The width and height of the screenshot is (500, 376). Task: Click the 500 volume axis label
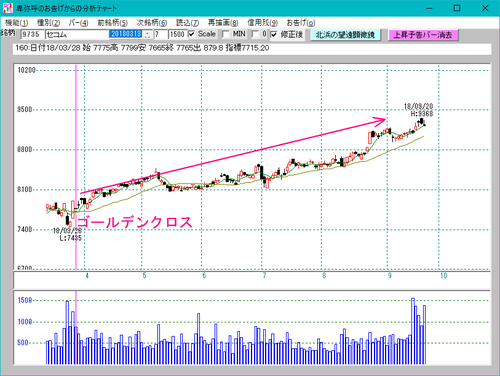[23, 343]
